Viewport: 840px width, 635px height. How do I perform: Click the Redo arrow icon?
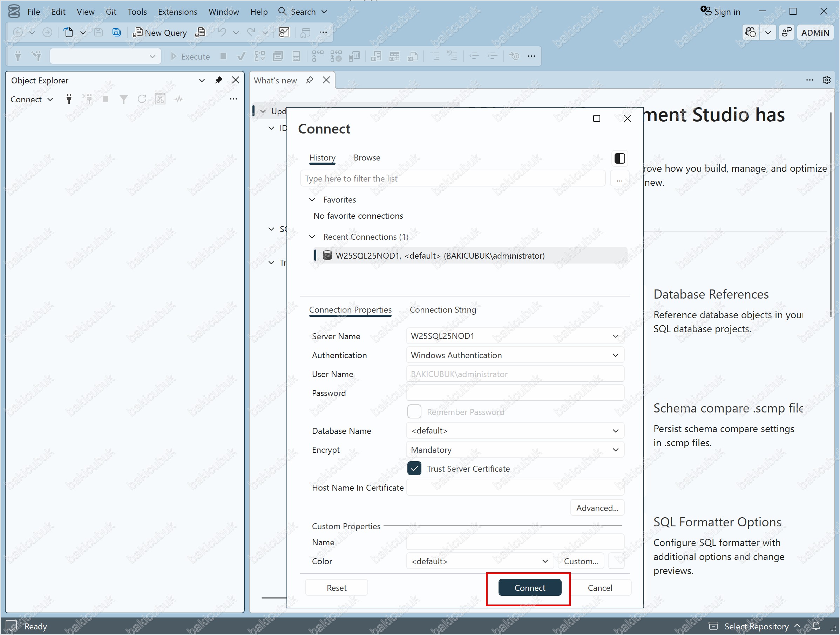coord(251,32)
